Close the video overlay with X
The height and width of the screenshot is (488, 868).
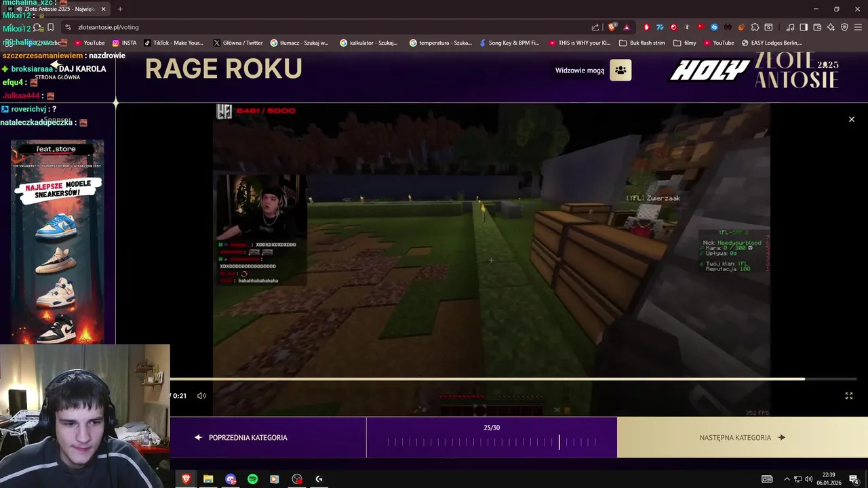pos(852,119)
